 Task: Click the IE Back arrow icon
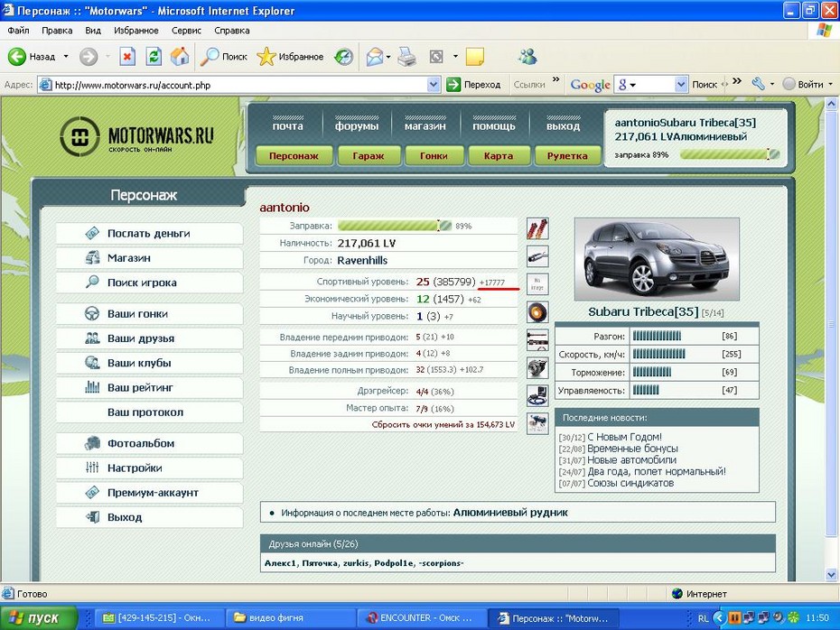(x=16, y=56)
